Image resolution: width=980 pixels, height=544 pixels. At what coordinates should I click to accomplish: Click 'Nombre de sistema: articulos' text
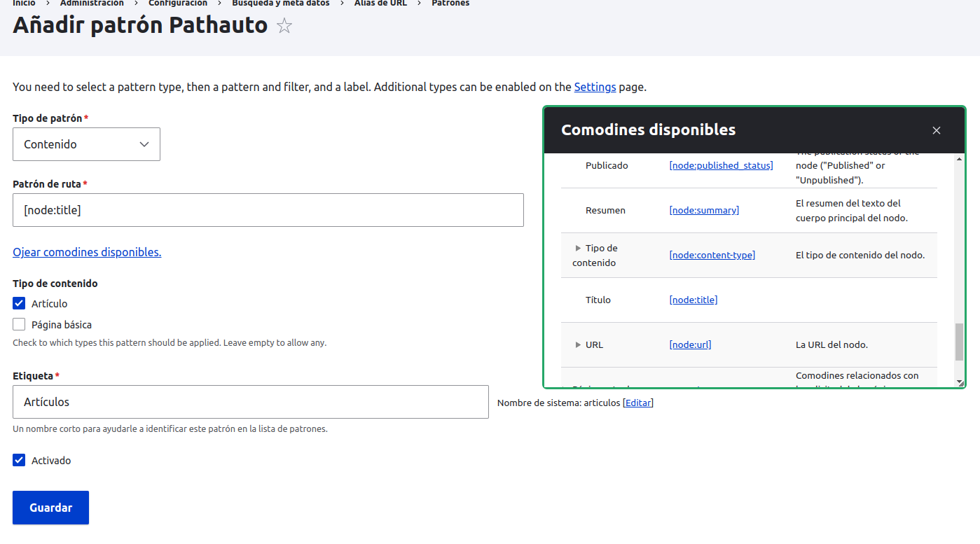point(558,403)
